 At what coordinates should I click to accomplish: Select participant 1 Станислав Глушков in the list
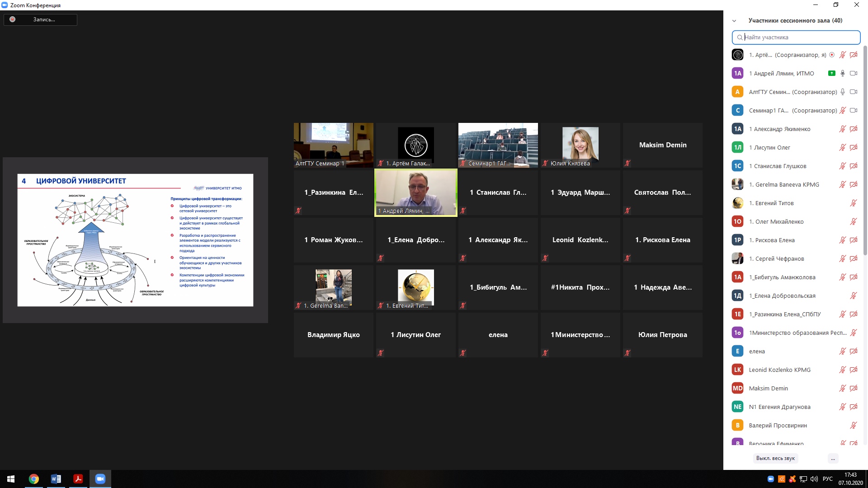tap(795, 166)
